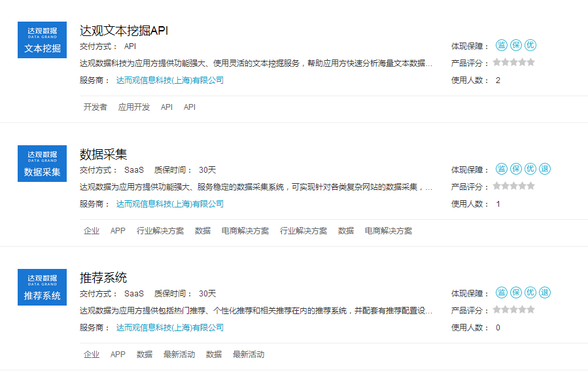588x371 pixels.
Task: Click the 退 badge in 数据采集 row
Action: [x=545, y=169]
